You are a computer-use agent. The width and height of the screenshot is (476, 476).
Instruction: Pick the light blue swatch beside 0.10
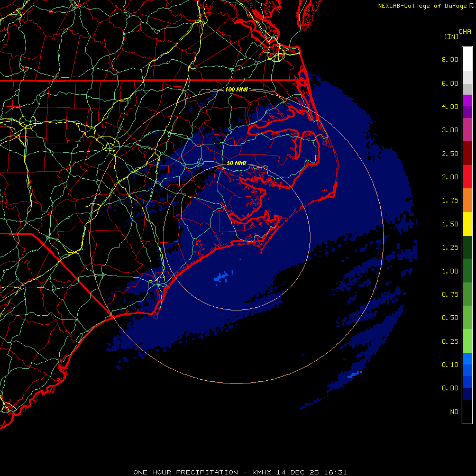(x=467, y=359)
